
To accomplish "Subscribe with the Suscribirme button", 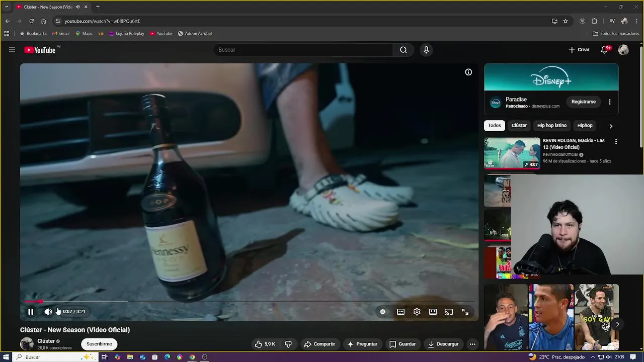I will [x=99, y=344].
